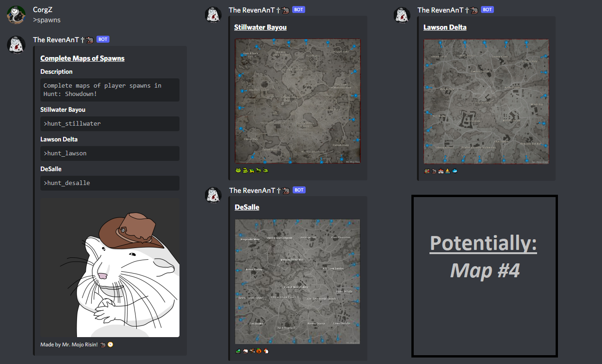Click the Lawson Delta field heading above >hunt_lawson
The image size is (602, 364).
(58, 140)
